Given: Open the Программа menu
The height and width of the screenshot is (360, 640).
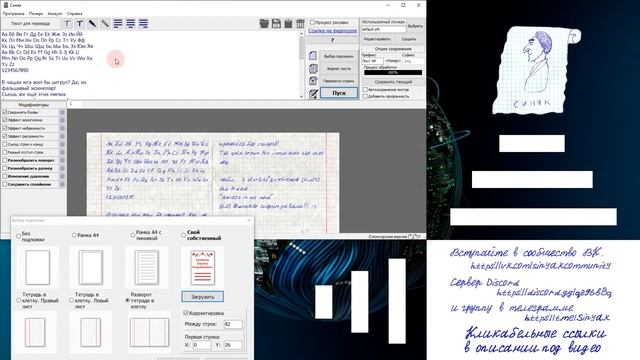Looking at the screenshot, I should click(x=13, y=13).
